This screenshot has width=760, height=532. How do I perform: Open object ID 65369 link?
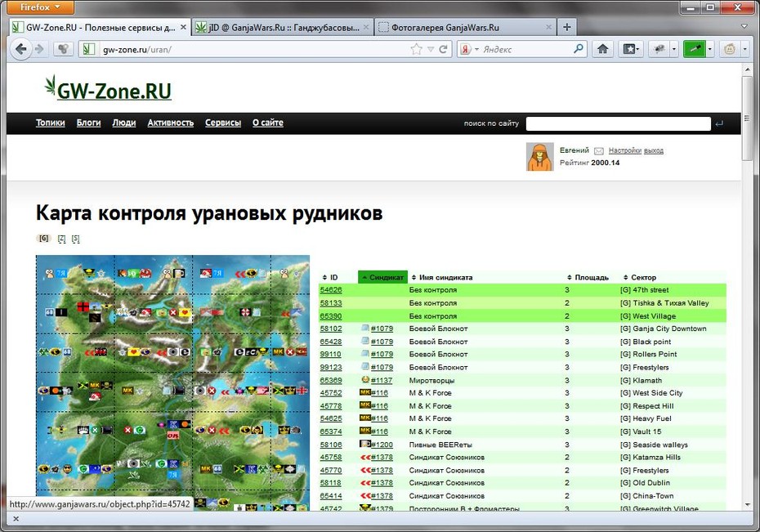(331, 381)
